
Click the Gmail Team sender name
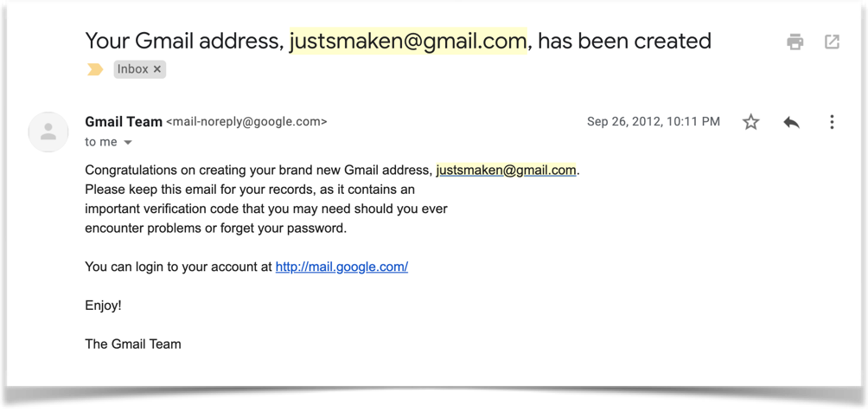pos(123,122)
